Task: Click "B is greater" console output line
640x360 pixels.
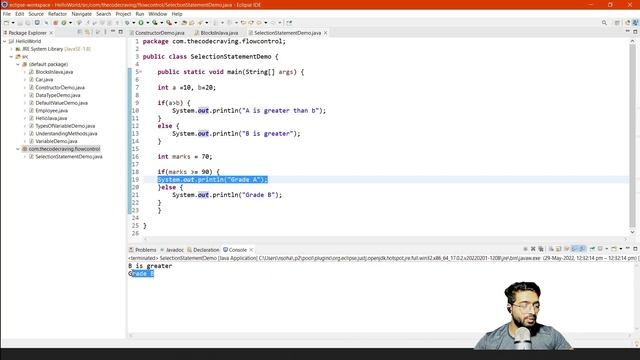Action: point(150,266)
